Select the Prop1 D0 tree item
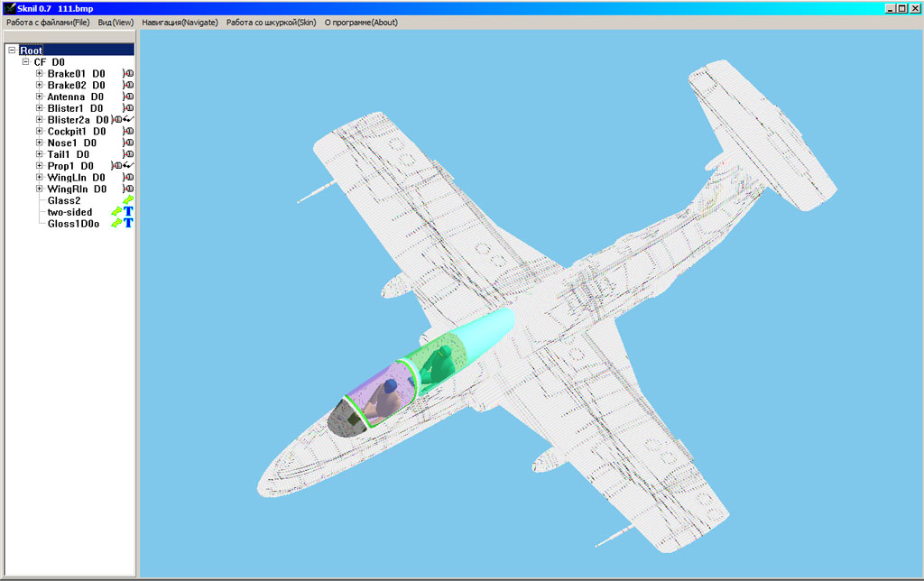The height and width of the screenshot is (581, 924). click(x=70, y=166)
